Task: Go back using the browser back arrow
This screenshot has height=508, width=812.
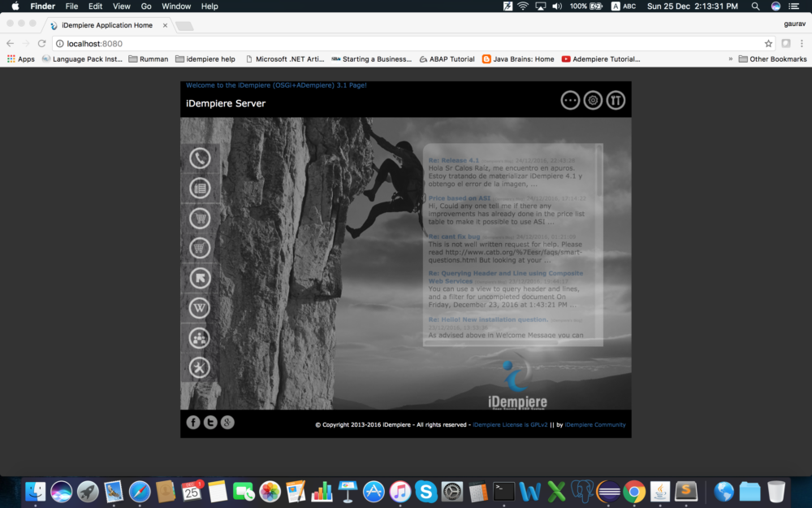Action: [x=11, y=44]
